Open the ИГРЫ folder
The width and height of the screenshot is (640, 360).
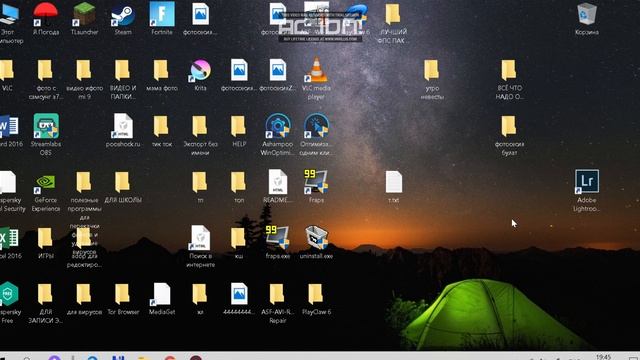(45, 238)
